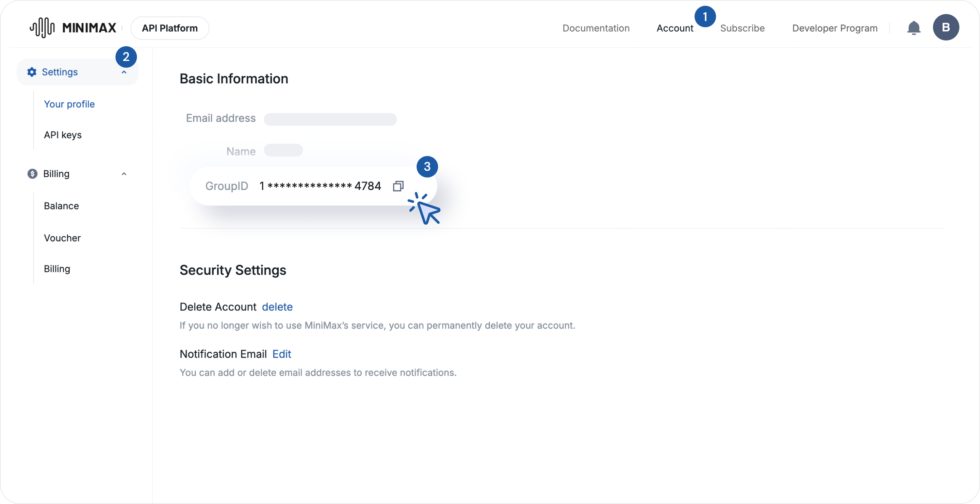Collapse the Billing section chevron
980x504 pixels.
pos(124,174)
